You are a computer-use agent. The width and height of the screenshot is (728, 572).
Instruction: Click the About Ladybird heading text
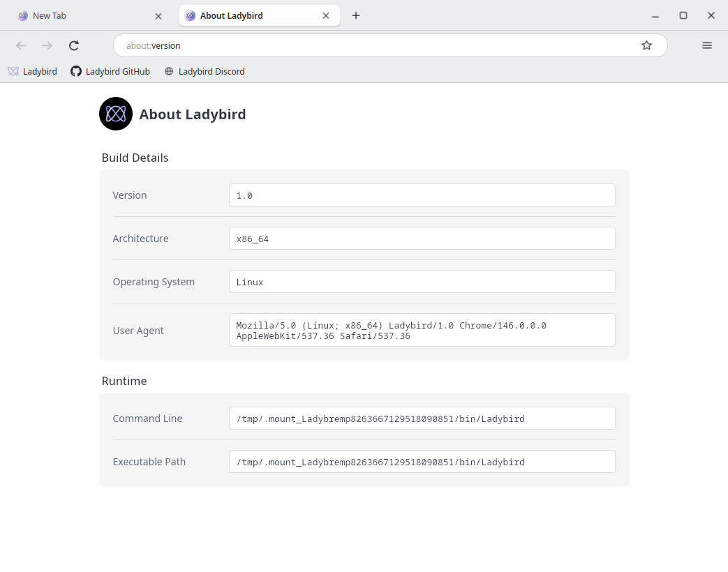pyautogui.click(x=193, y=114)
